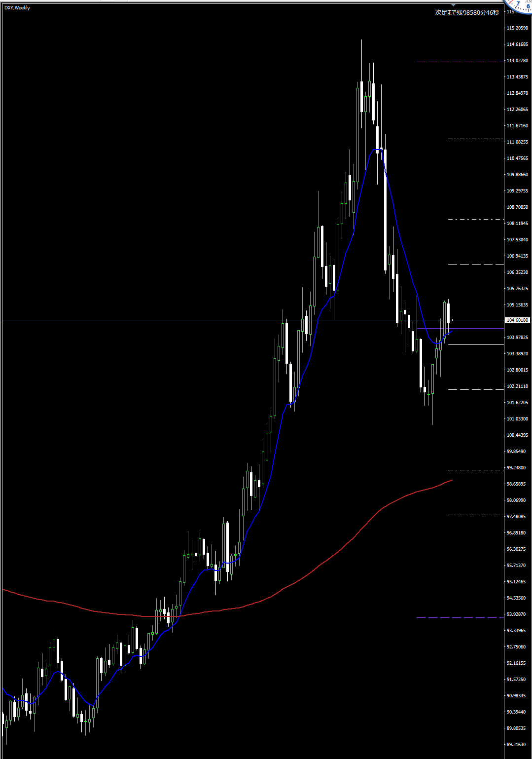Click price scale value 110.47565
532x759 pixels.
(517, 158)
